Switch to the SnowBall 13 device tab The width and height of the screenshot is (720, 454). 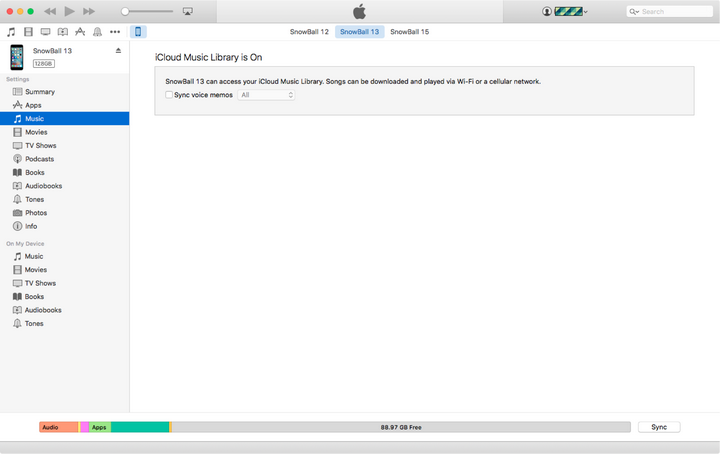[x=360, y=32]
